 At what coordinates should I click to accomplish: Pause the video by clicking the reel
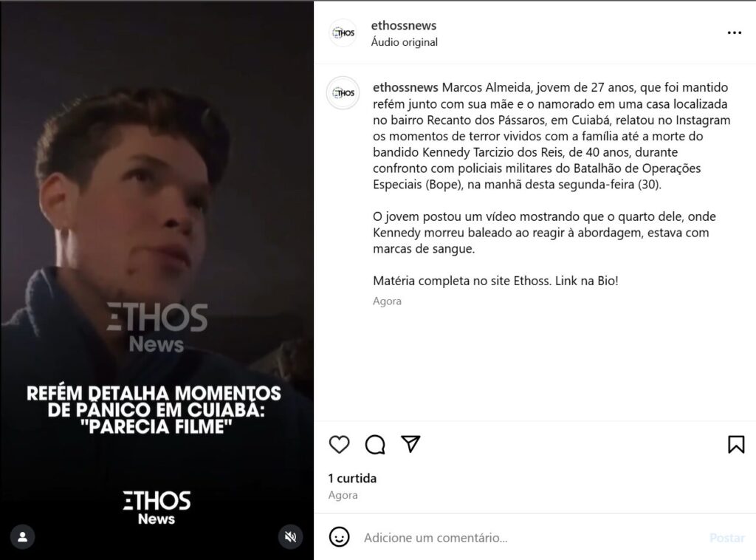(x=157, y=217)
